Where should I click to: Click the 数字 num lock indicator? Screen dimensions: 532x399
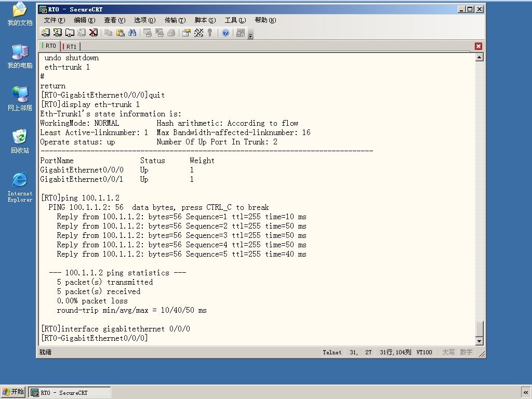pos(466,352)
